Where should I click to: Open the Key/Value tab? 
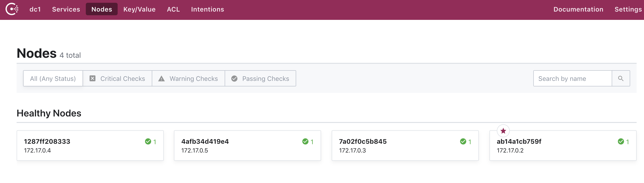139,9
